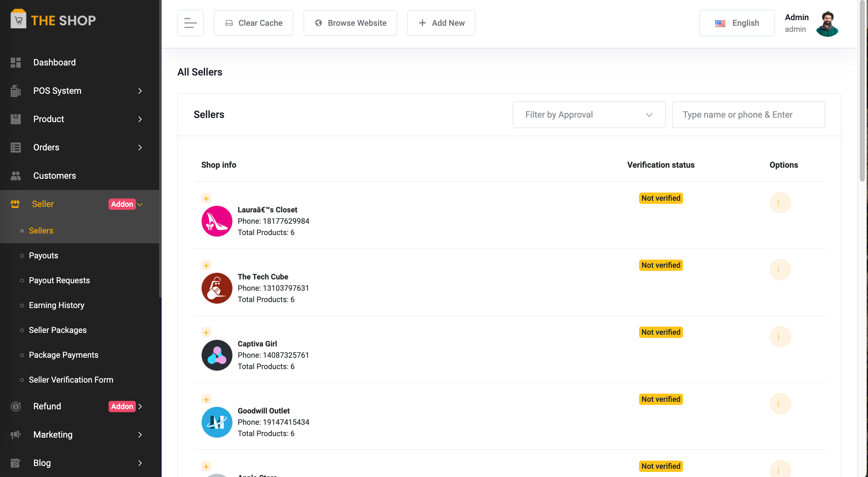
Task: Click Laura's Closet shop logo
Action: coord(217,221)
